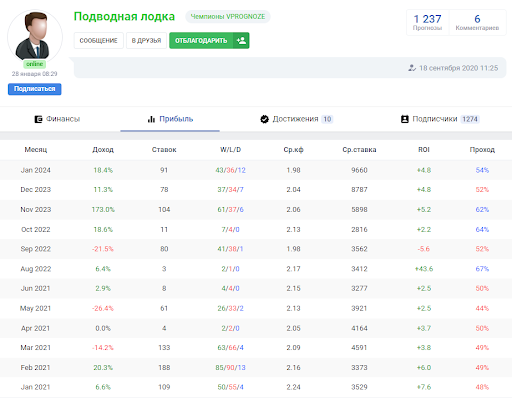Click the Доход column header
Screen dimensions: 512x405
[x=103, y=150]
